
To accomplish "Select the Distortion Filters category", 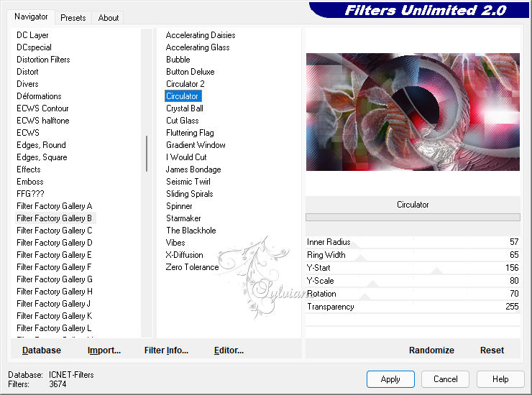I will (43, 60).
